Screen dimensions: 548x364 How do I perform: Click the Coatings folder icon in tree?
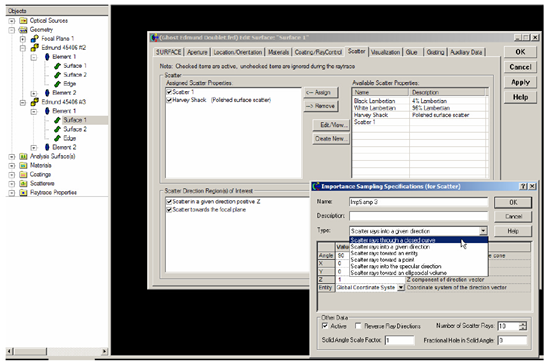click(x=23, y=174)
